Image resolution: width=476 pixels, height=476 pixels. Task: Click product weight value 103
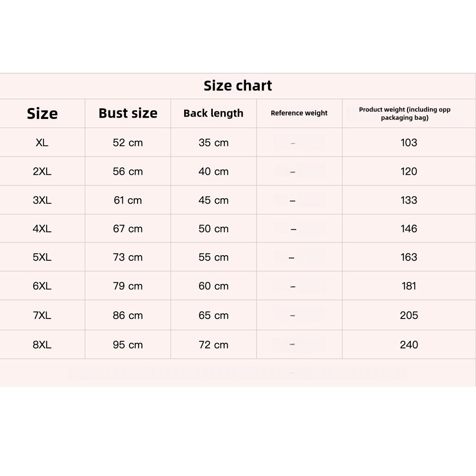pyautogui.click(x=409, y=142)
